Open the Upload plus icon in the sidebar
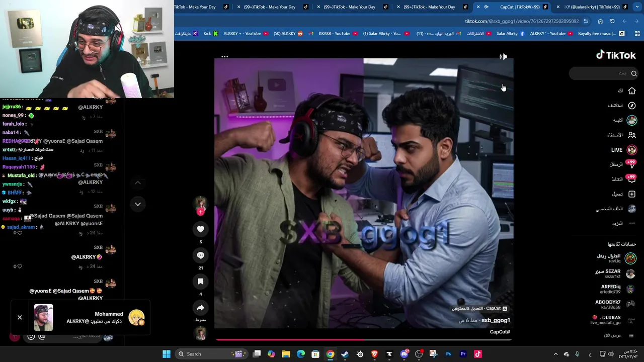 632,194
